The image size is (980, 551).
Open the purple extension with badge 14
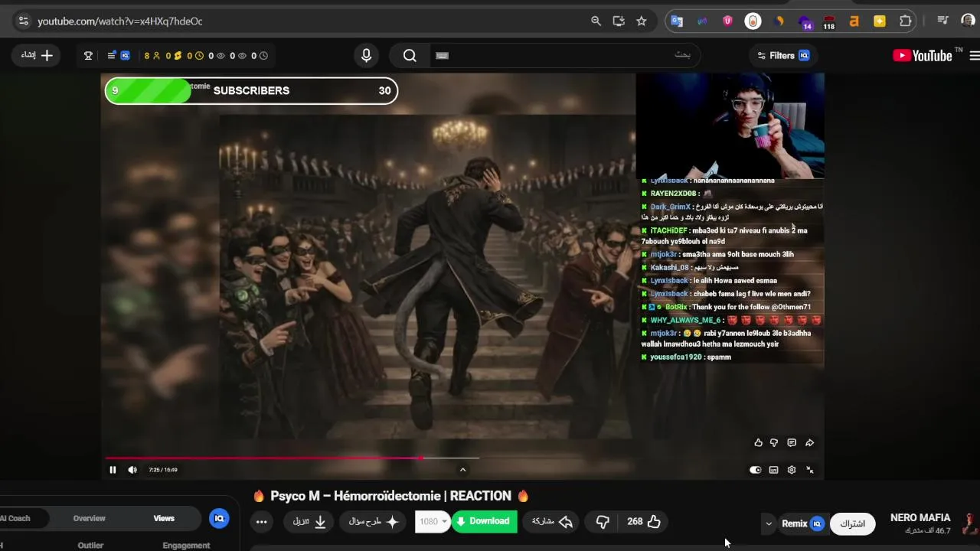point(805,22)
